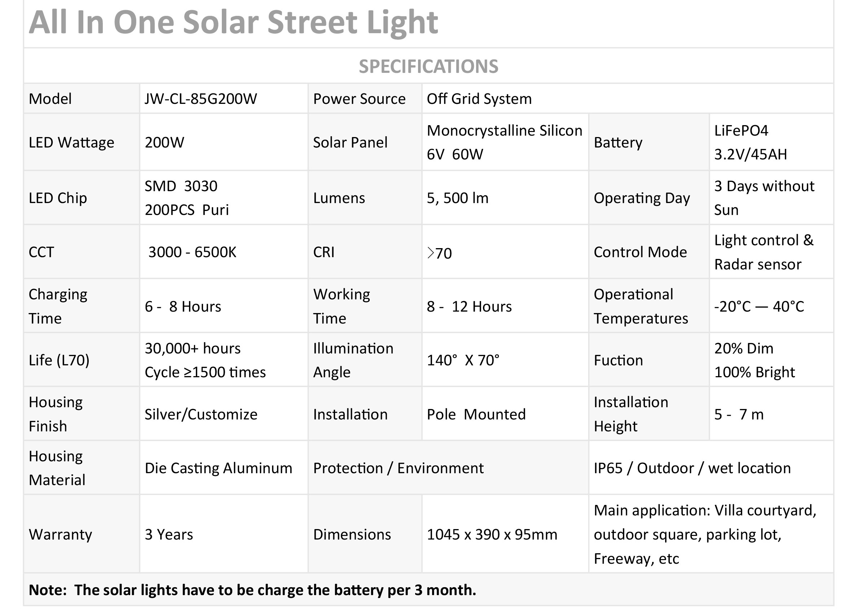Select the 'IP65 / Outdoor / wet location' cell
The width and height of the screenshot is (844, 616).
692,468
